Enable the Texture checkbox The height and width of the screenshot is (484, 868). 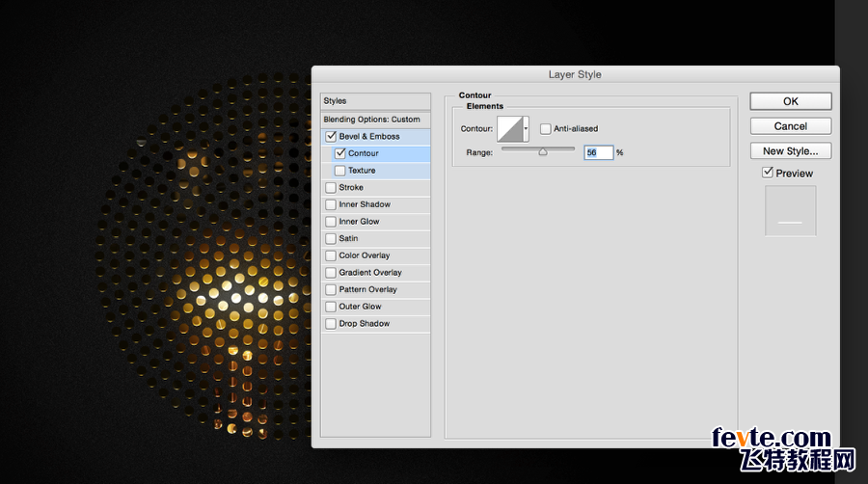click(339, 171)
